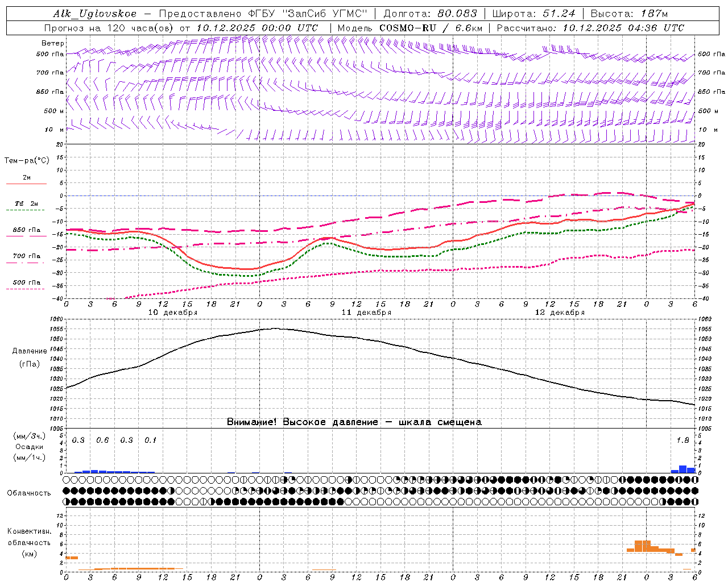Click the Ветер wind panel label
Image resolution: width=728 pixels, height=582 pixels.
[x=52, y=43]
